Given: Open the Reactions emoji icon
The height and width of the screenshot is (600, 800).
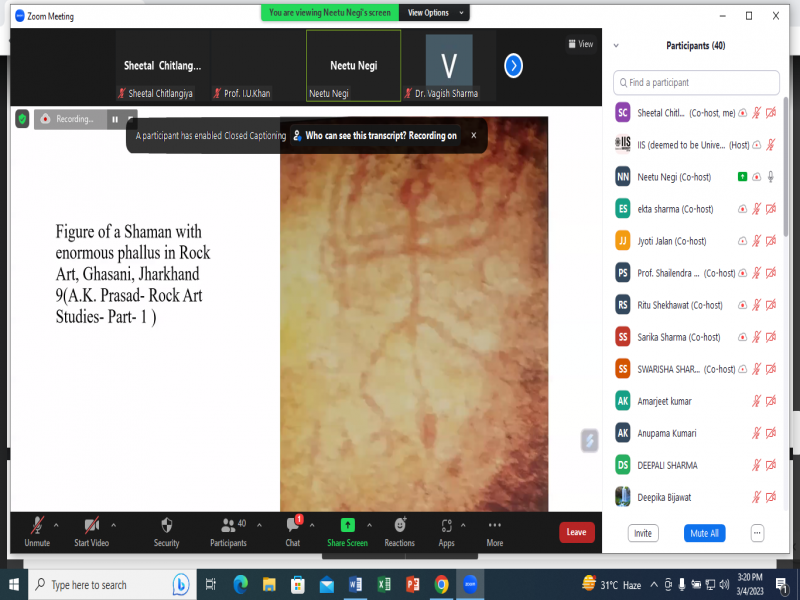Looking at the screenshot, I should pyautogui.click(x=399, y=525).
